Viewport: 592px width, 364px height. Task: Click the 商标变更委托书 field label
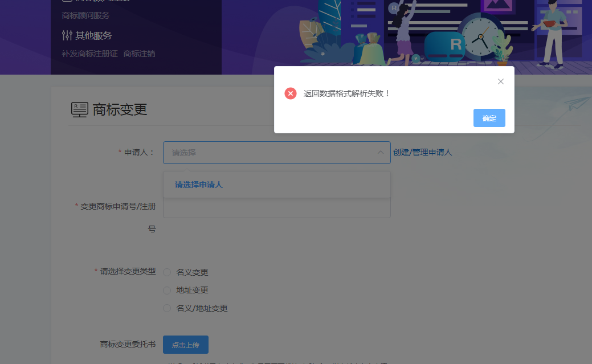tap(128, 344)
